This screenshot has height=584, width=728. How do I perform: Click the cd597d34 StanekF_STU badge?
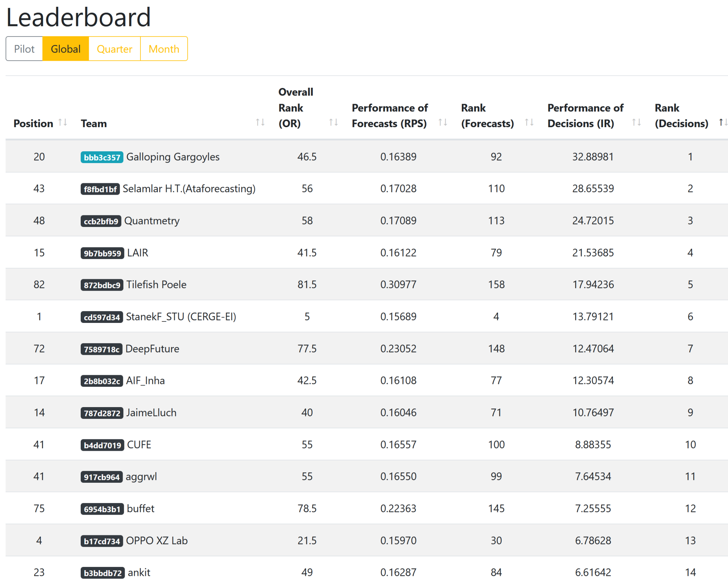[102, 317]
